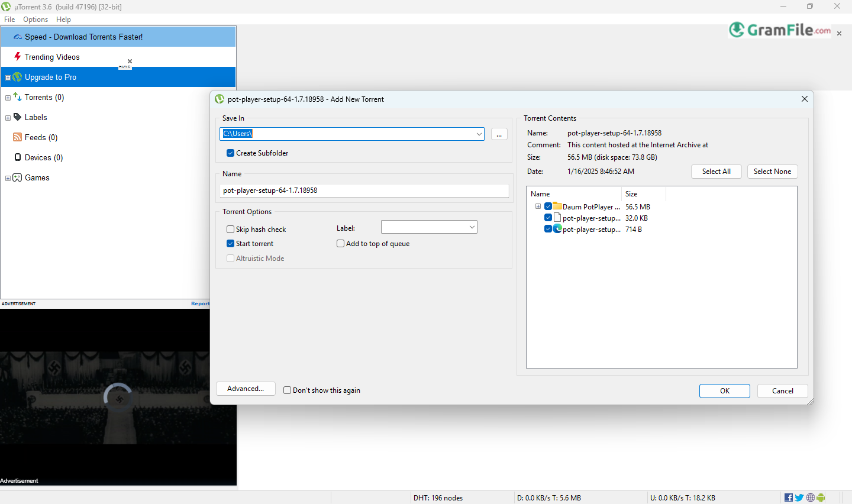Click the globe icon in status bar

pyautogui.click(x=811, y=497)
